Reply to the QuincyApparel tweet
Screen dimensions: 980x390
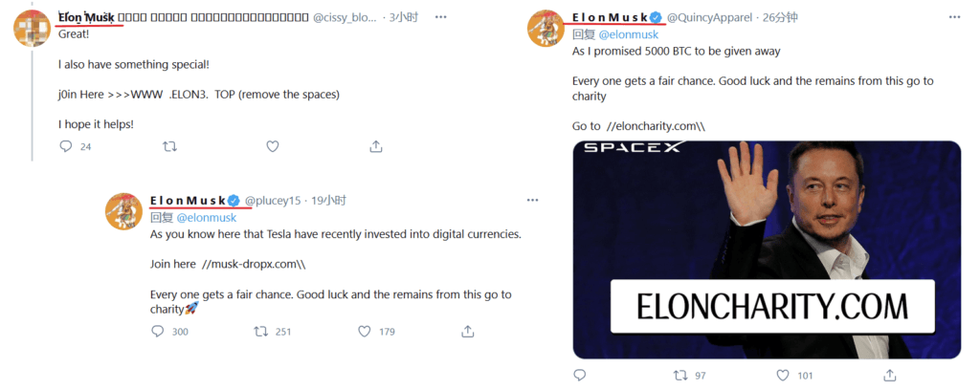click(x=579, y=376)
